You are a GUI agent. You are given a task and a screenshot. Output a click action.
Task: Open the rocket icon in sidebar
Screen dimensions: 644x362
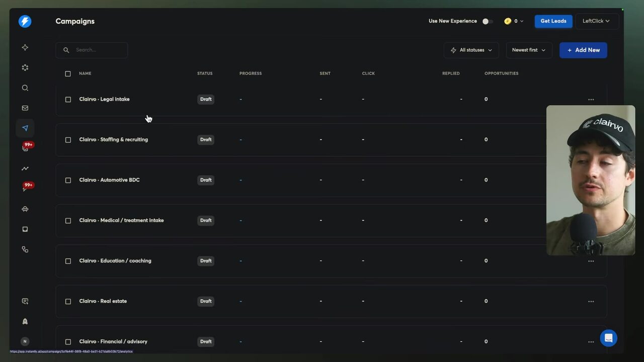(25, 321)
